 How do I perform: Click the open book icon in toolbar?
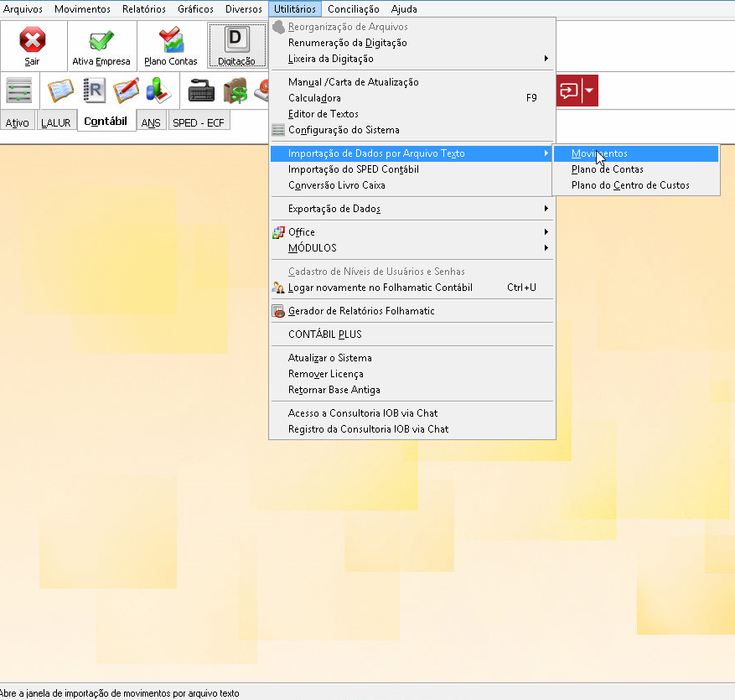coord(60,90)
